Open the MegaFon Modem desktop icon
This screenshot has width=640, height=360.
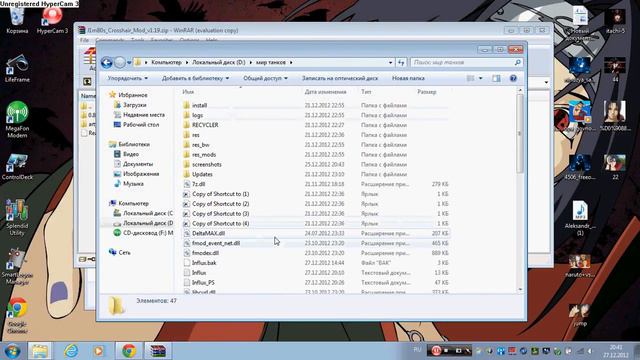coord(17,119)
